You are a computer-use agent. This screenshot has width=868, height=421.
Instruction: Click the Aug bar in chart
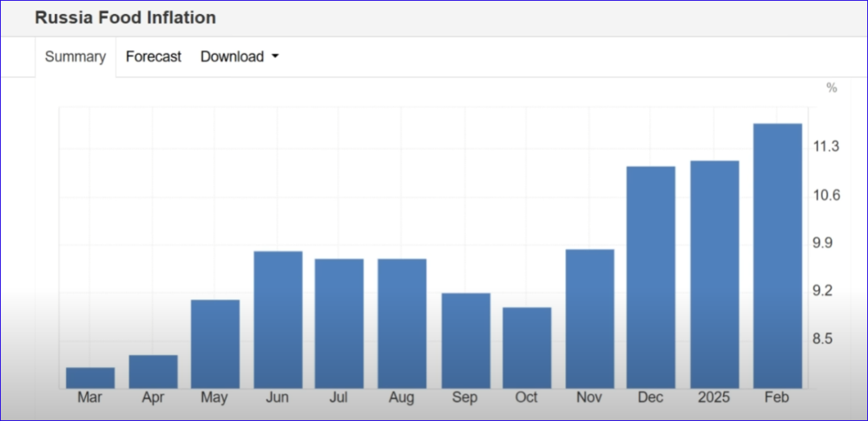click(402, 324)
